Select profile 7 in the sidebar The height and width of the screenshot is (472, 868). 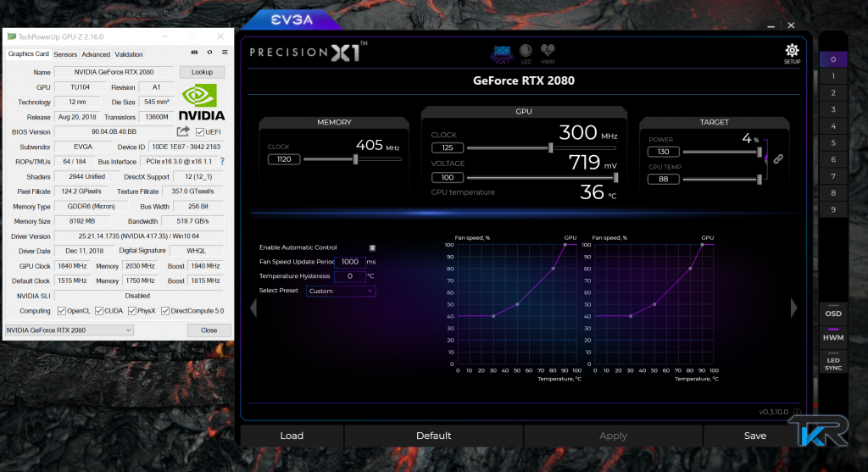833,176
